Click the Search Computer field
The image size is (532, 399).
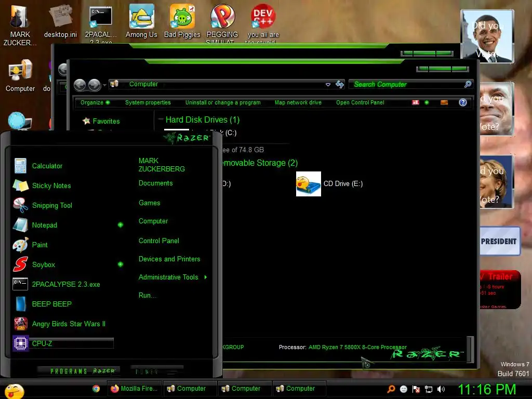click(x=406, y=84)
